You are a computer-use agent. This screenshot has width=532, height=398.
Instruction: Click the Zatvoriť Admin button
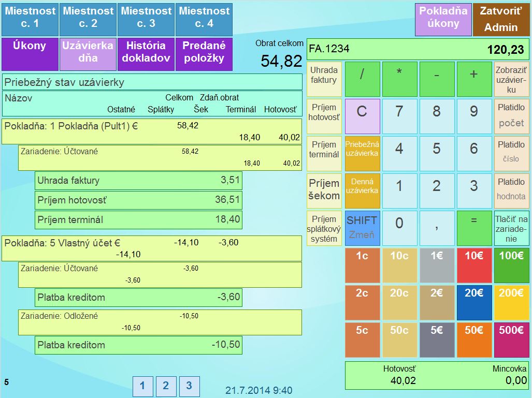click(x=501, y=19)
